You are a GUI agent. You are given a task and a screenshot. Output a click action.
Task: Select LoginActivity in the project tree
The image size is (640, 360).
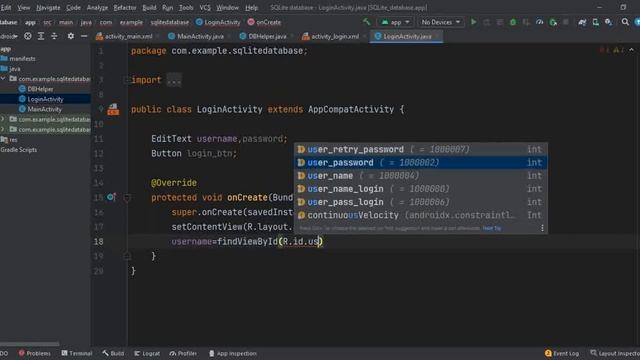pyautogui.click(x=45, y=99)
